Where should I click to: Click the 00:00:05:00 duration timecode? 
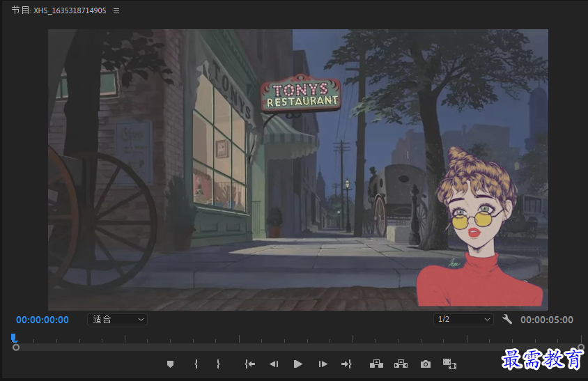coord(547,320)
